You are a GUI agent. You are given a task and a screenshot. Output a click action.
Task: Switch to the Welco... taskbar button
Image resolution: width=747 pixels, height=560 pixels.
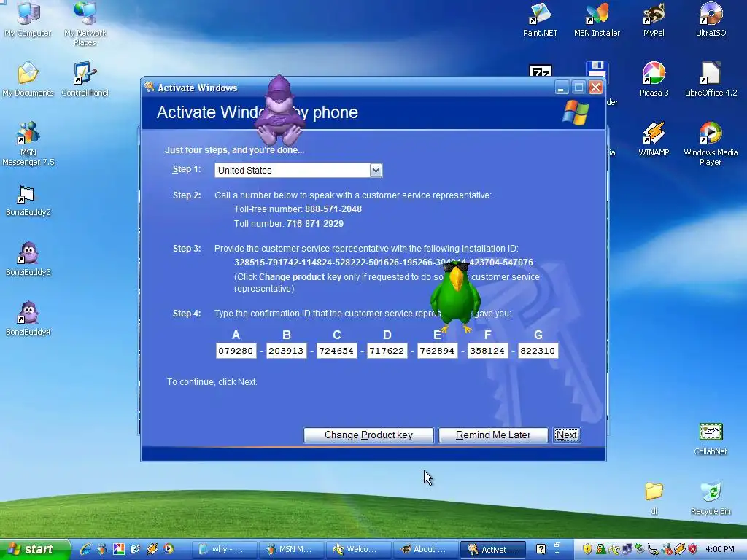click(x=358, y=549)
